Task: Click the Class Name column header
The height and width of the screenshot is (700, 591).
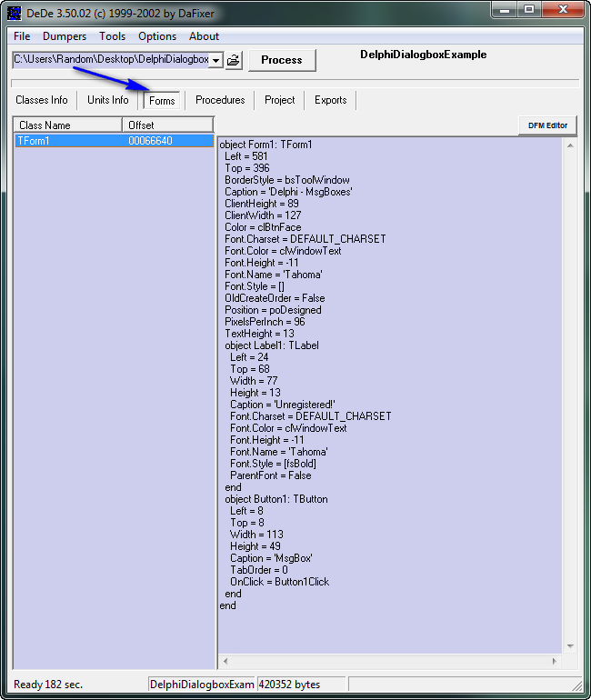Action: 68,125
